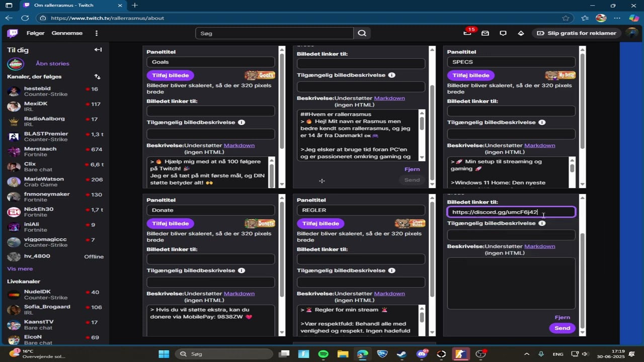The image size is (644, 362).
Task: Click info icon in SPECS panel
Action: coord(542,123)
